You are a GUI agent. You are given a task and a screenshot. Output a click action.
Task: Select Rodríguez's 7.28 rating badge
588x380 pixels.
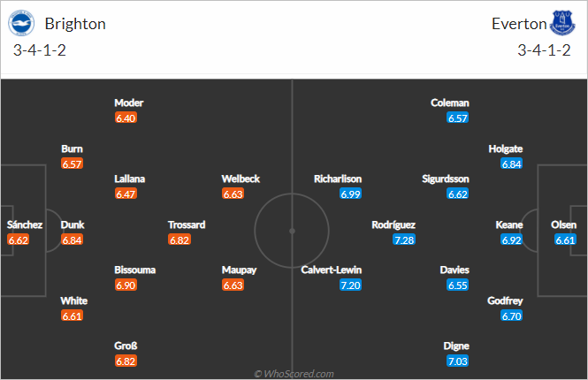pos(404,239)
